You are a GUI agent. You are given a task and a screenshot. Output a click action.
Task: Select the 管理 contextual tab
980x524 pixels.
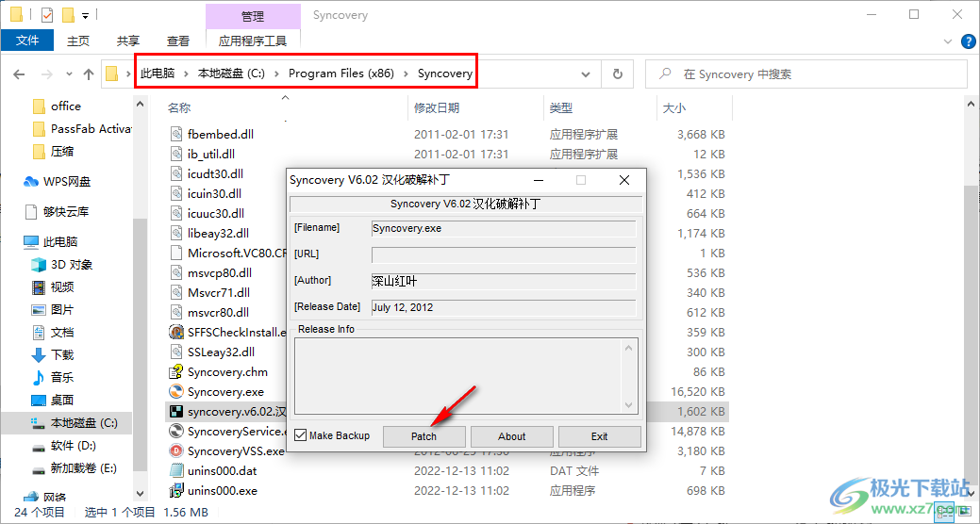tap(253, 16)
